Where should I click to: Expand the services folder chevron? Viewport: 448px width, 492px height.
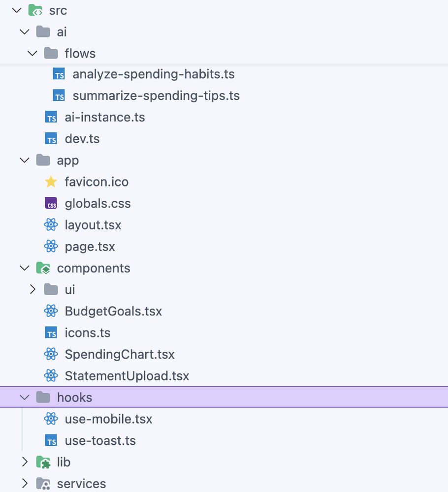point(25,484)
